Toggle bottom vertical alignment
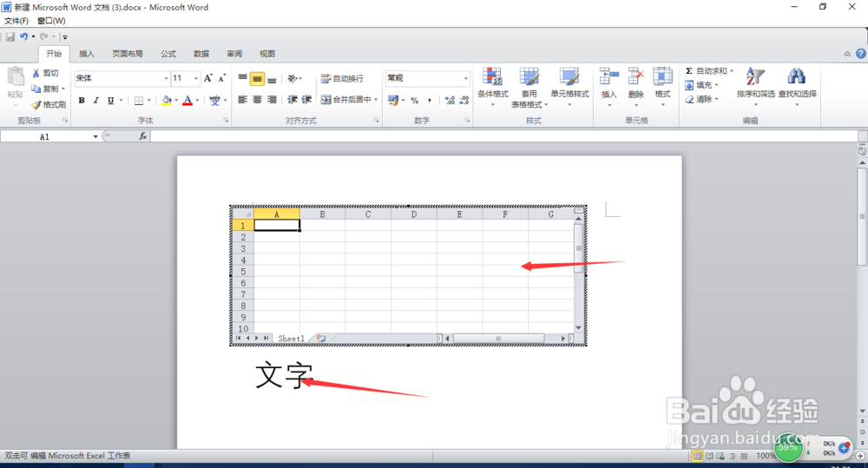 [272, 79]
